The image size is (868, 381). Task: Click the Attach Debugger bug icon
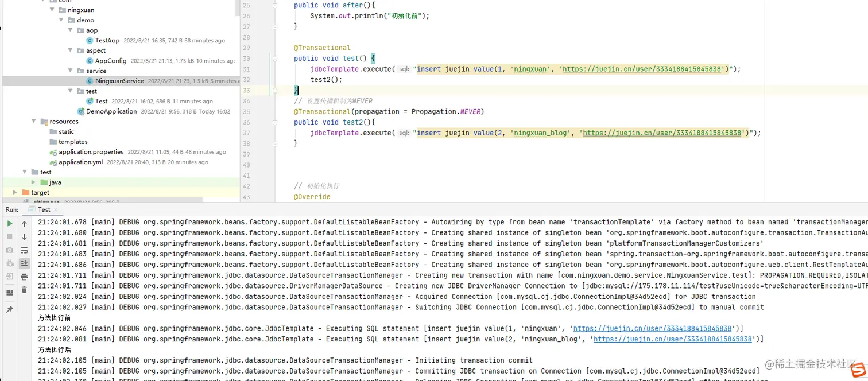pyautogui.click(x=10, y=263)
